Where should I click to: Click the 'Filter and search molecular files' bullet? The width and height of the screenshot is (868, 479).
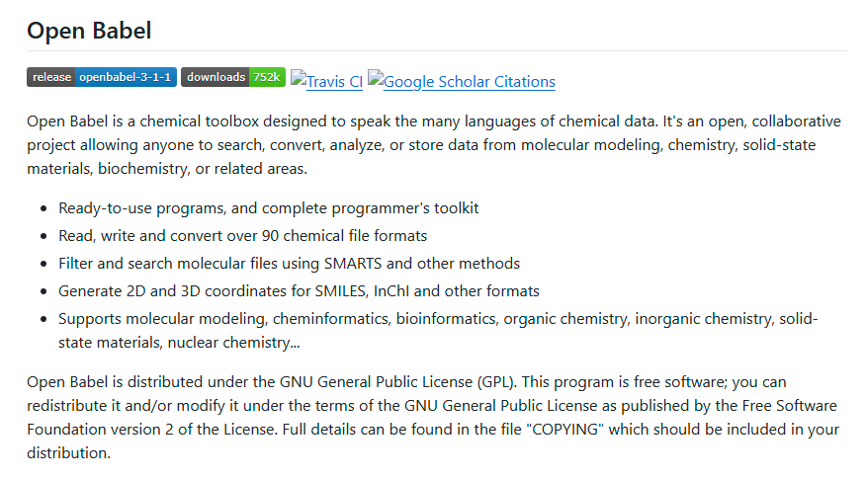pyautogui.click(x=289, y=264)
